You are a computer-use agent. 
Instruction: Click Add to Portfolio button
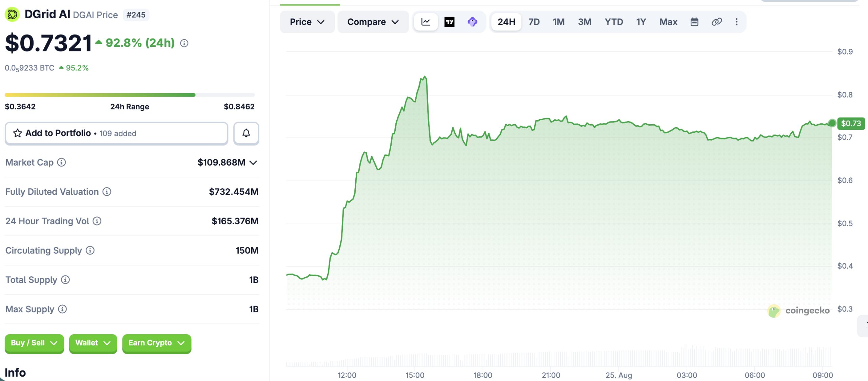tap(116, 133)
